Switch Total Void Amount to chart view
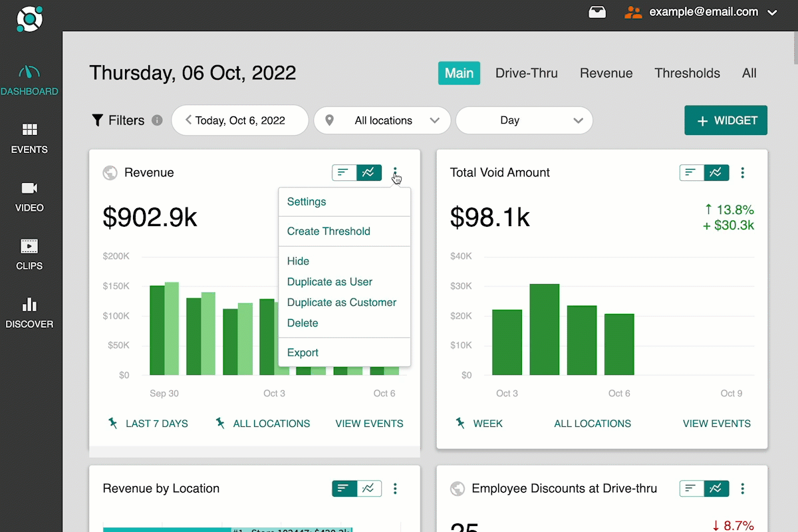 coord(716,173)
